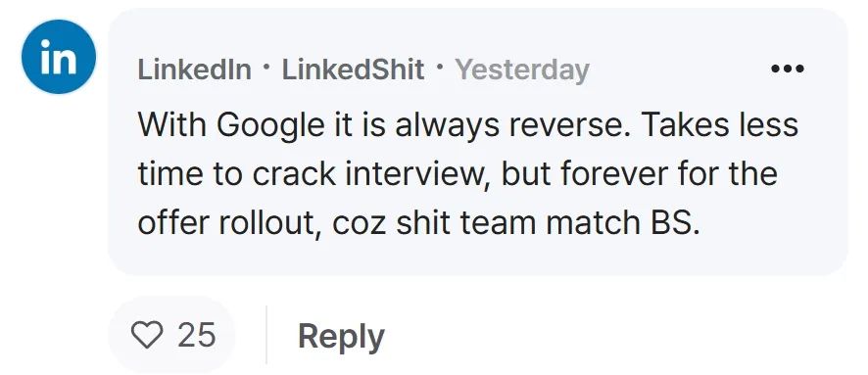Click the divider beside Reply
Image resolution: width=868 pixels, height=375 pixels.
click(x=266, y=335)
